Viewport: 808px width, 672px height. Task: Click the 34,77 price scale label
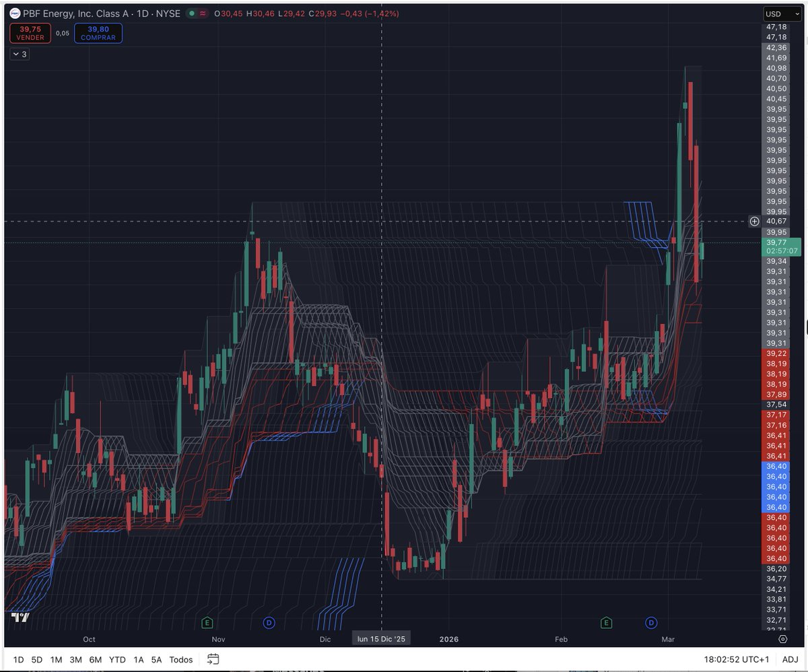(x=776, y=578)
